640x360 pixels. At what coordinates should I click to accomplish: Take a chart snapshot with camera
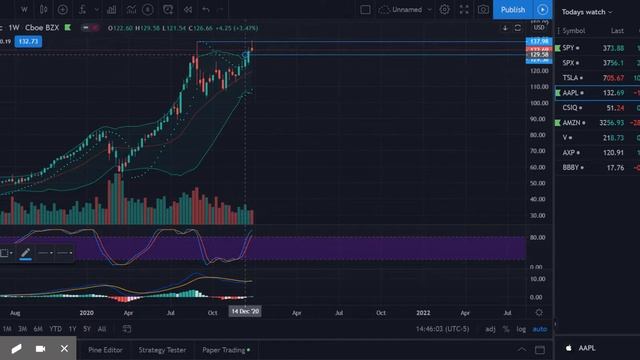point(483,9)
